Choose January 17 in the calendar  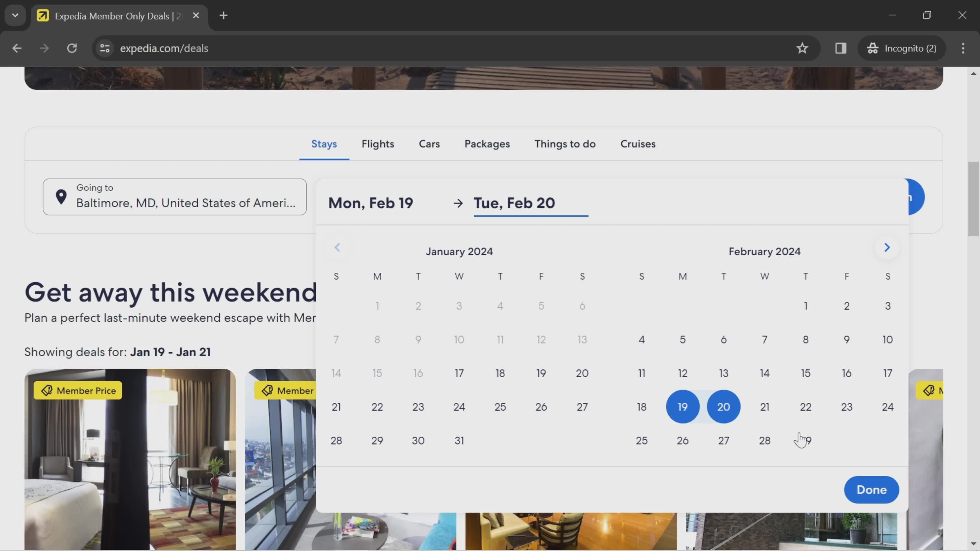tap(459, 373)
